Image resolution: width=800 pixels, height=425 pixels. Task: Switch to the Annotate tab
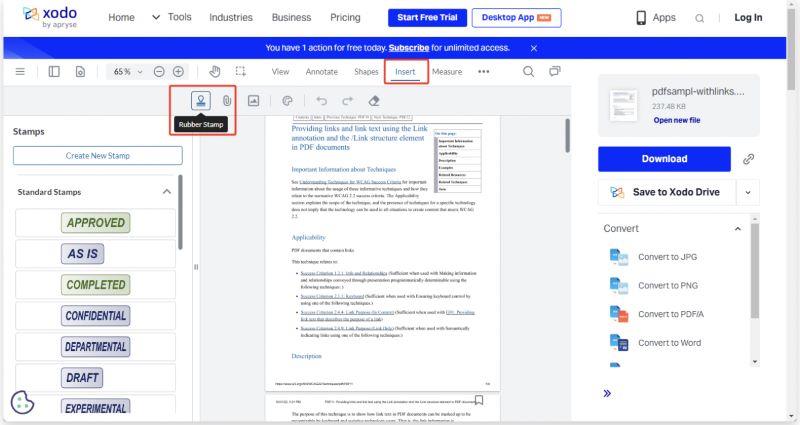tap(321, 72)
